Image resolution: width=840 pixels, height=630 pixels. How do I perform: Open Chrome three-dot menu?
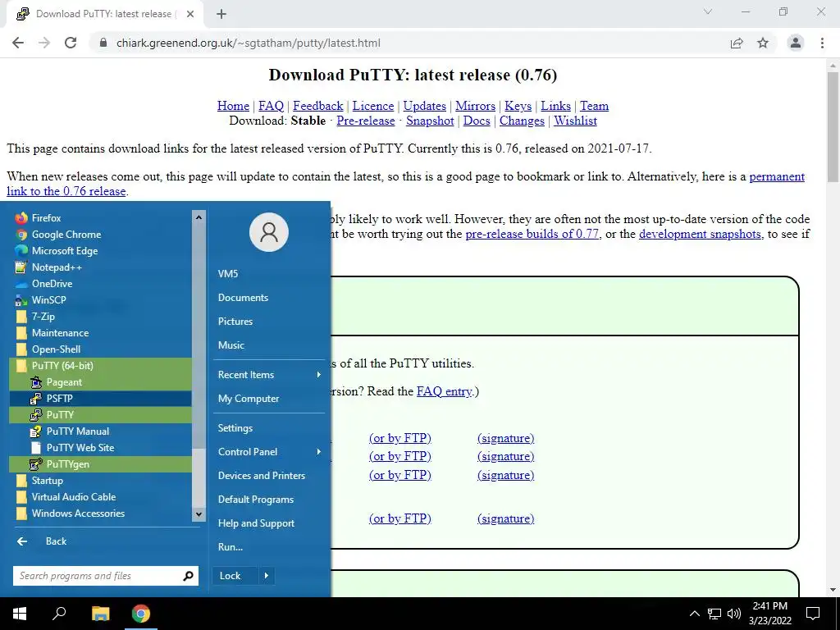[x=822, y=43]
